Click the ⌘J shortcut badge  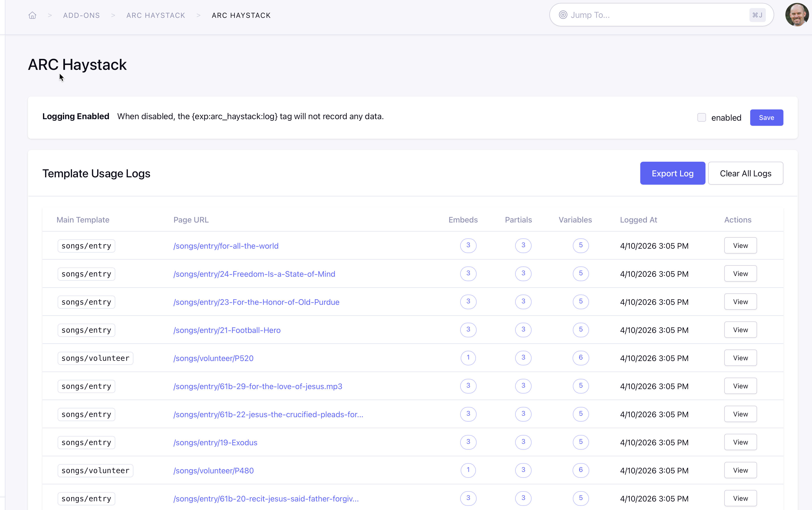click(x=757, y=15)
